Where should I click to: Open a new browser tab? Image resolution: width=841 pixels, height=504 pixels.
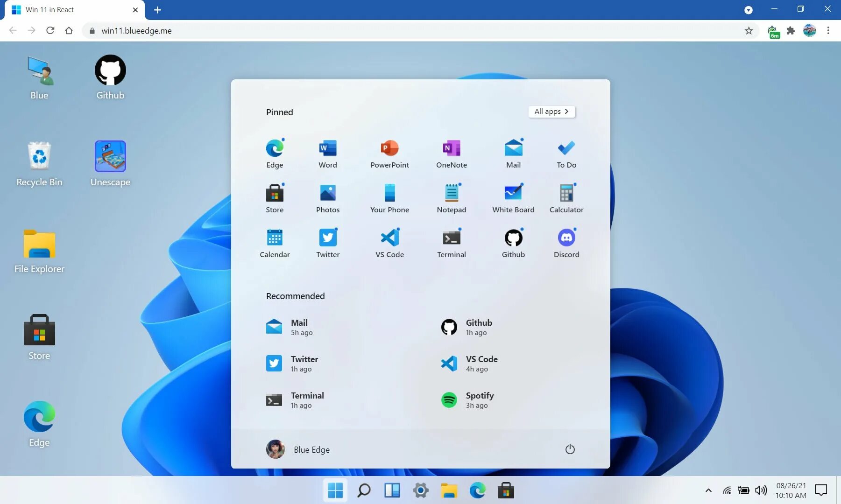157,10
